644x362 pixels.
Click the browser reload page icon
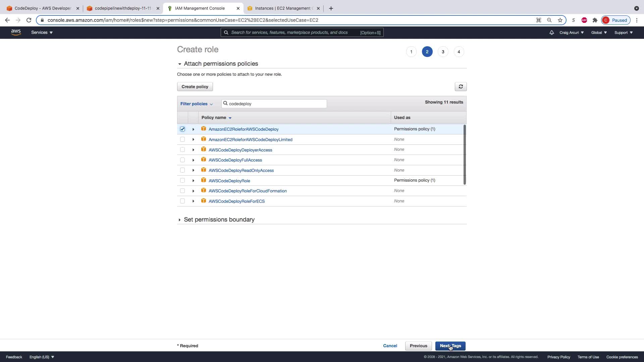(29, 20)
